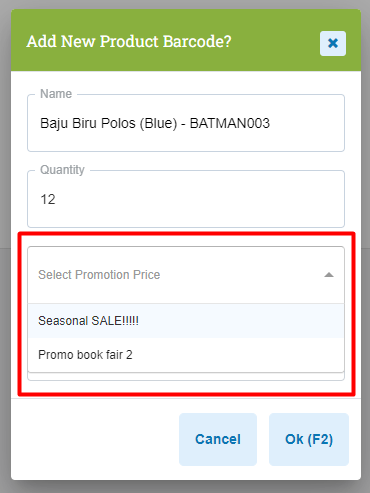Click the Name field label
Screen dimensions: 370x493
coord(56,94)
